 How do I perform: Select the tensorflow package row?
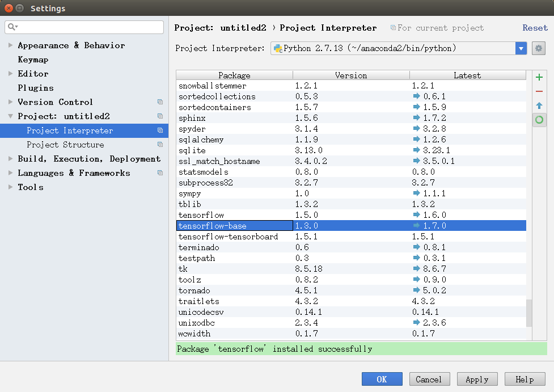(x=351, y=215)
